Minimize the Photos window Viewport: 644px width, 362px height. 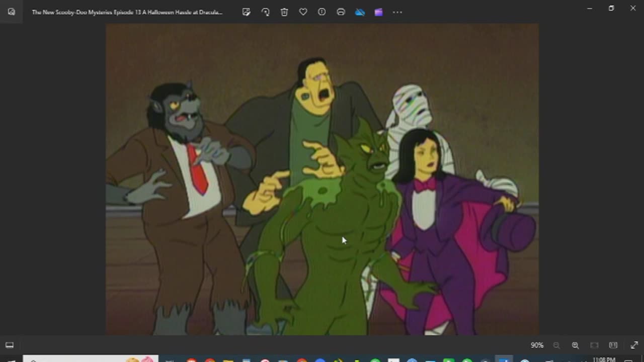tap(590, 9)
